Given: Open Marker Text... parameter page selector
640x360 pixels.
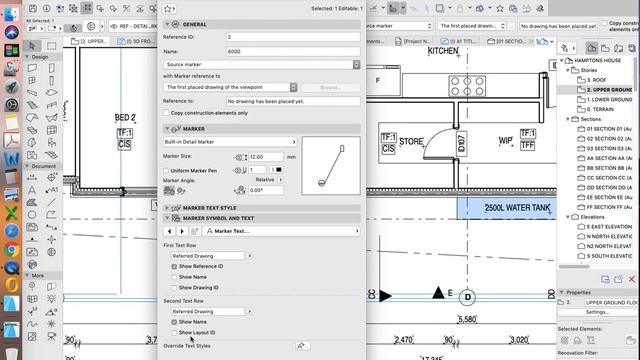Looking at the screenshot, I should tap(281, 231).
